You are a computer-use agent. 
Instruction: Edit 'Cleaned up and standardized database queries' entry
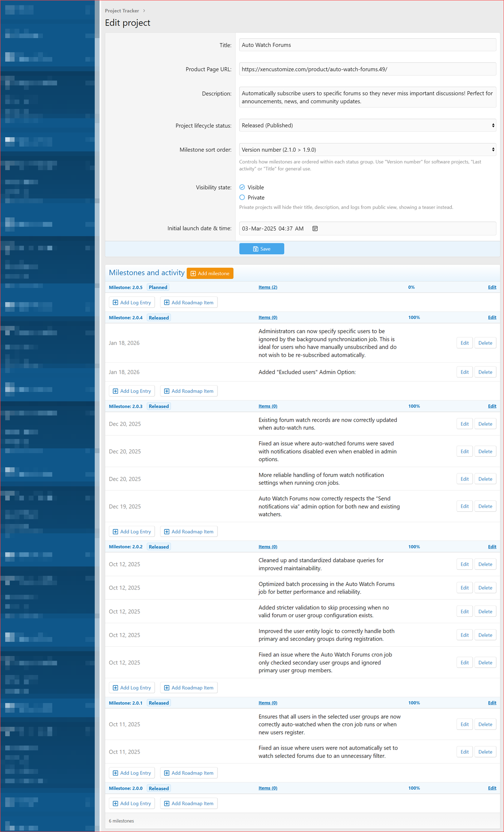465,564
